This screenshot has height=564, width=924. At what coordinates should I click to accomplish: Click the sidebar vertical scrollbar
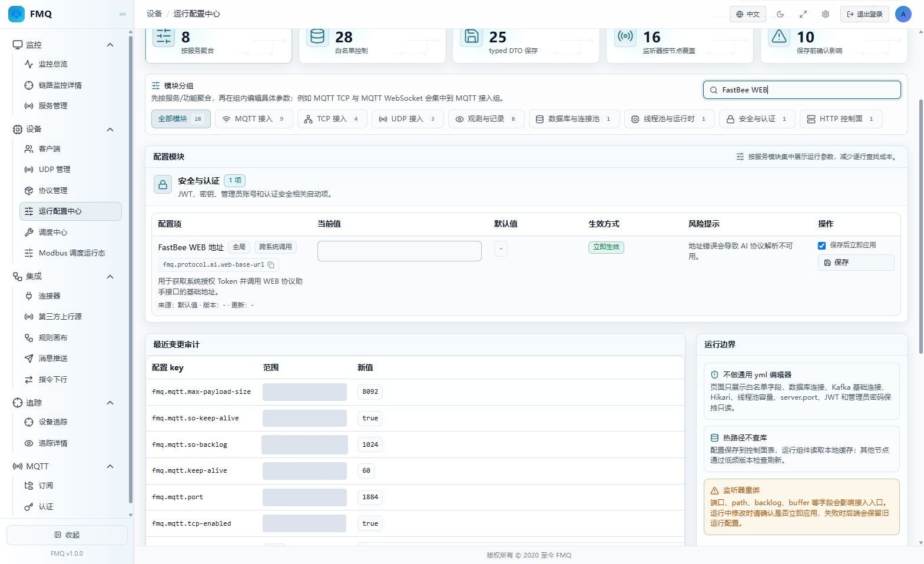(130, 271)
